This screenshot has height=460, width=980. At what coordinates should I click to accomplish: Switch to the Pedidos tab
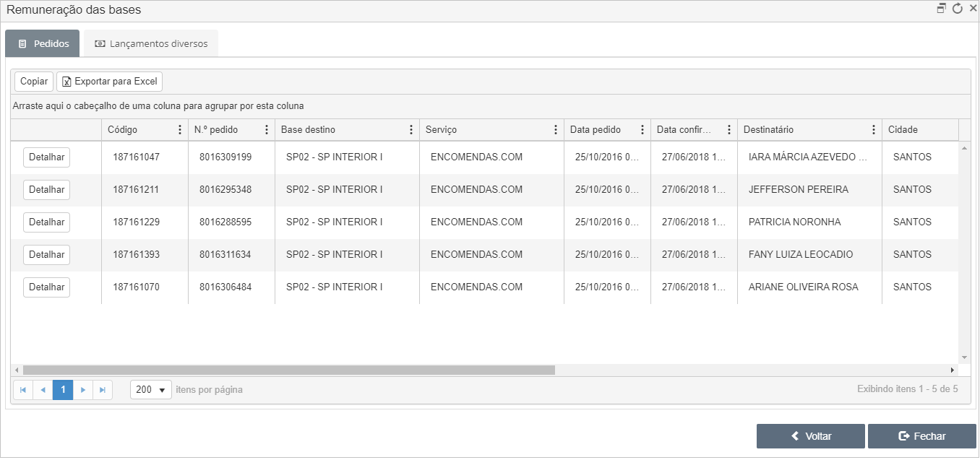click(43, 43)
